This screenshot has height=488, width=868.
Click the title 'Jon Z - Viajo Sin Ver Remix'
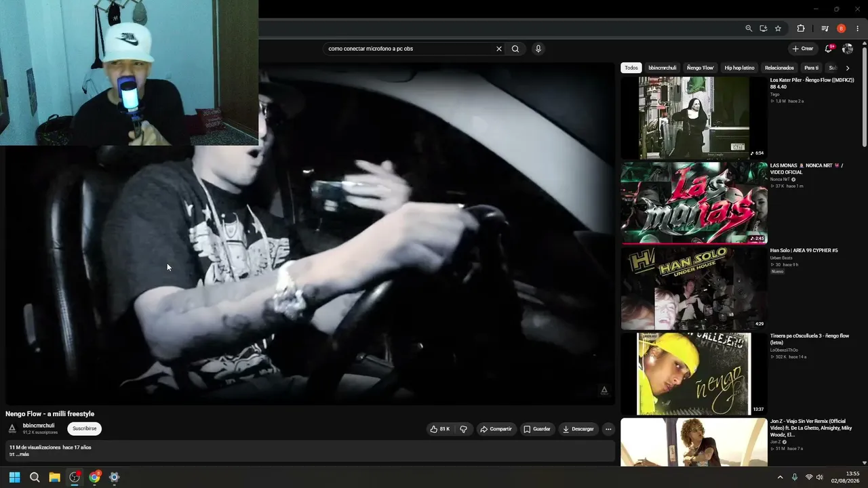(x=811, y=428)
